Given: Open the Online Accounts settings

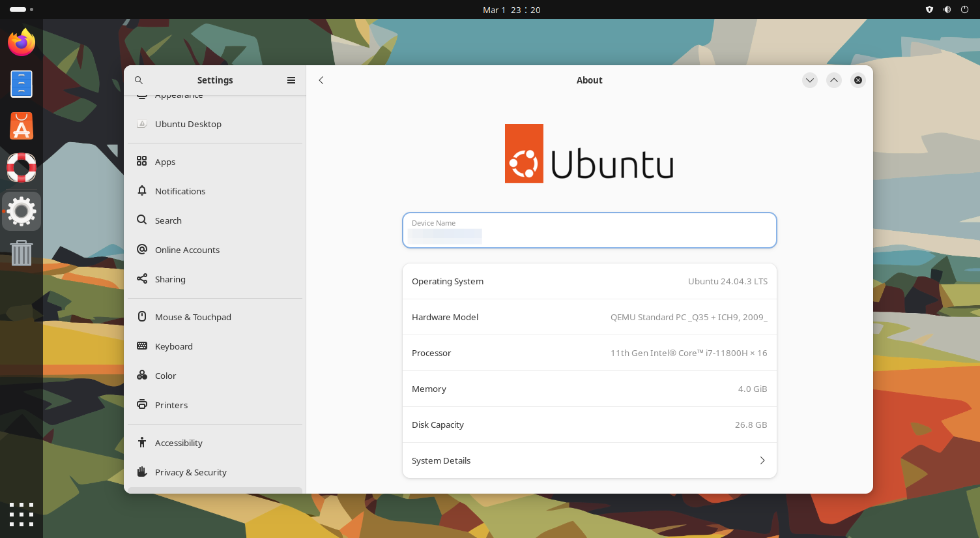Looking at the screenshot, I should pos(187,249).
